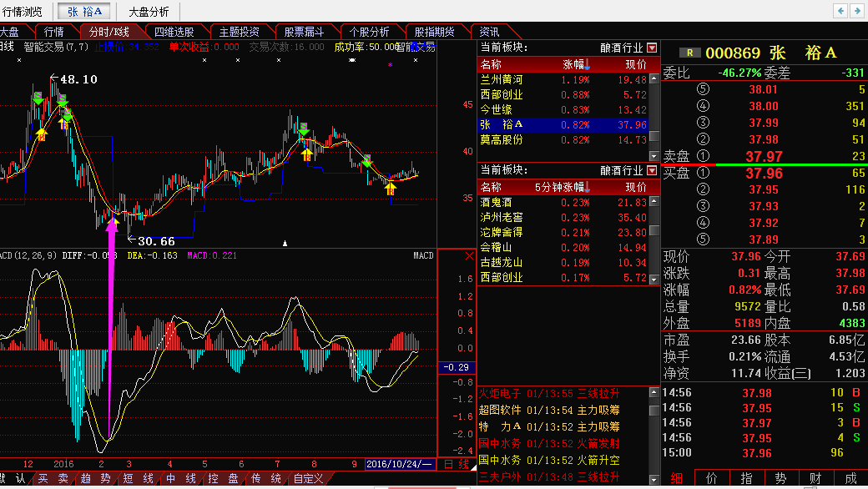
Task: Sort second list by 5分钟涨幅 arrow
Action: pyautogui.click(x=588, y=188)
